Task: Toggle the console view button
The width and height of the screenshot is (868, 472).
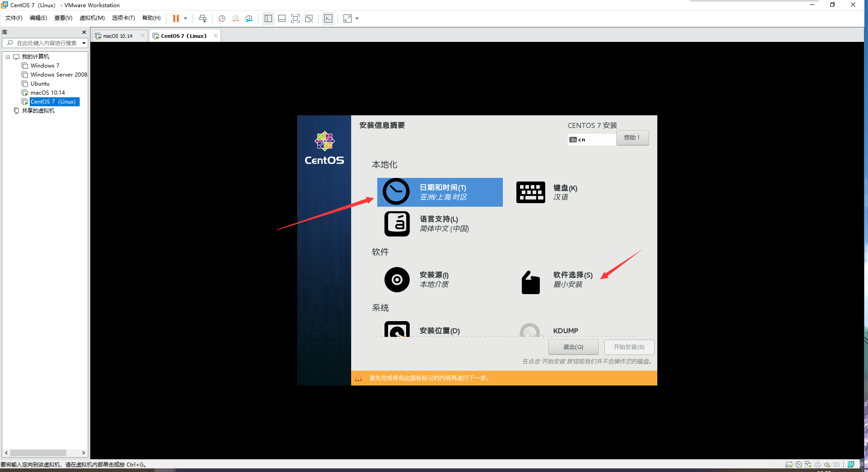Action: [328, 18]
